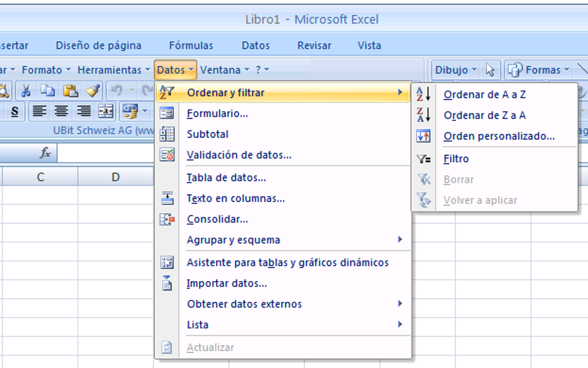The width and height of the screenshot is (588, 368).
Task: Switch to Vista ribbon tab
Action: (x=370, y=45)
